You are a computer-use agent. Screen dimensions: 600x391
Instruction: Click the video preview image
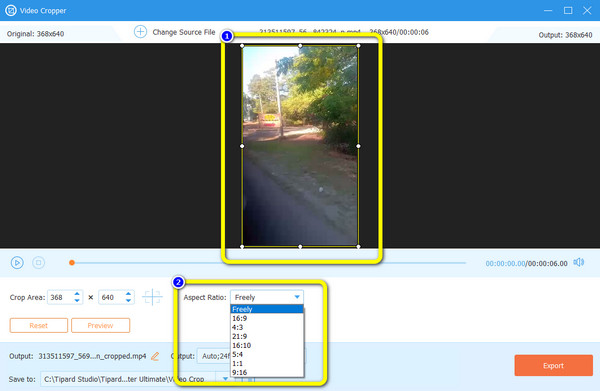300,146
